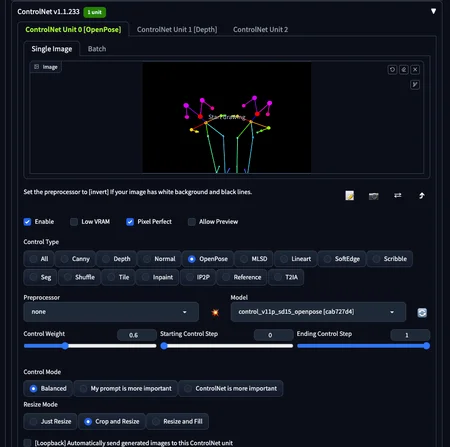Open new canvas with the notepad icon

click(350, 196)
